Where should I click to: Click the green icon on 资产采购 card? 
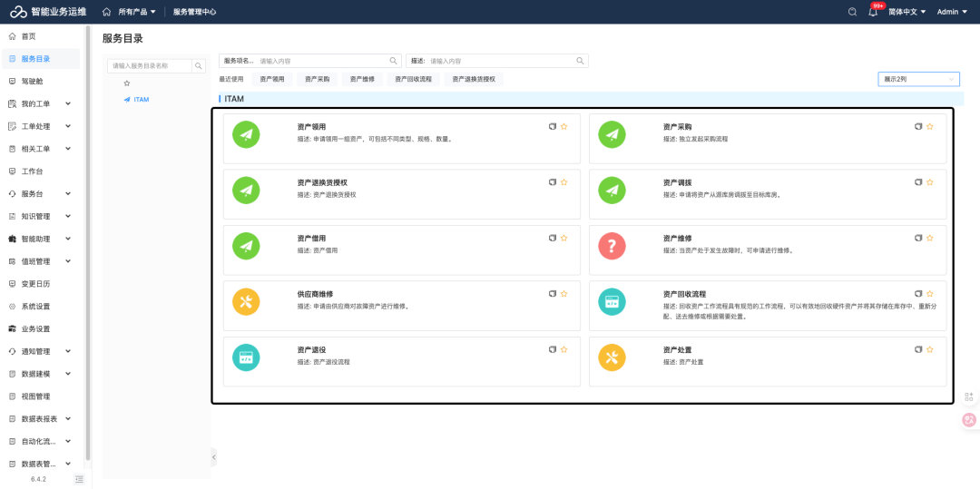612,134
